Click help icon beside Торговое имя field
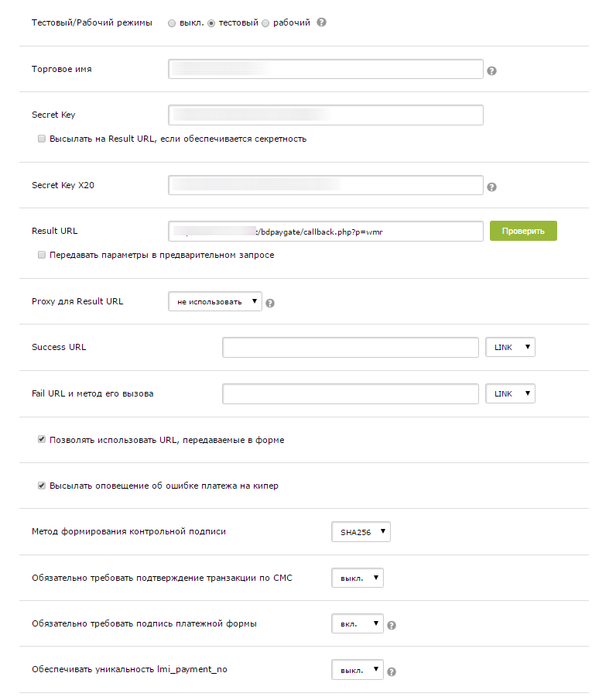Viewport: 616px width, 697px height. [491, 70]
